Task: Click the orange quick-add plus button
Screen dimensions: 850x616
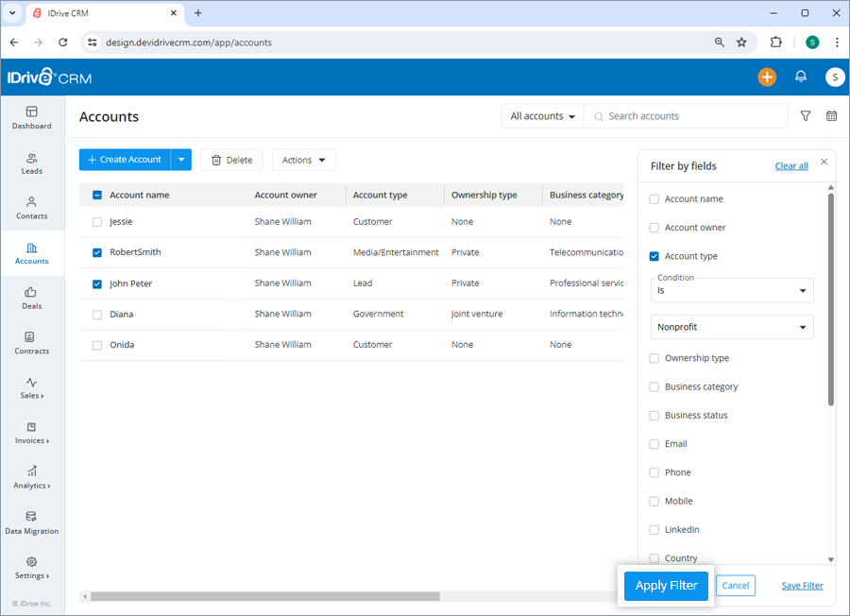Action: tap(767, 77)
